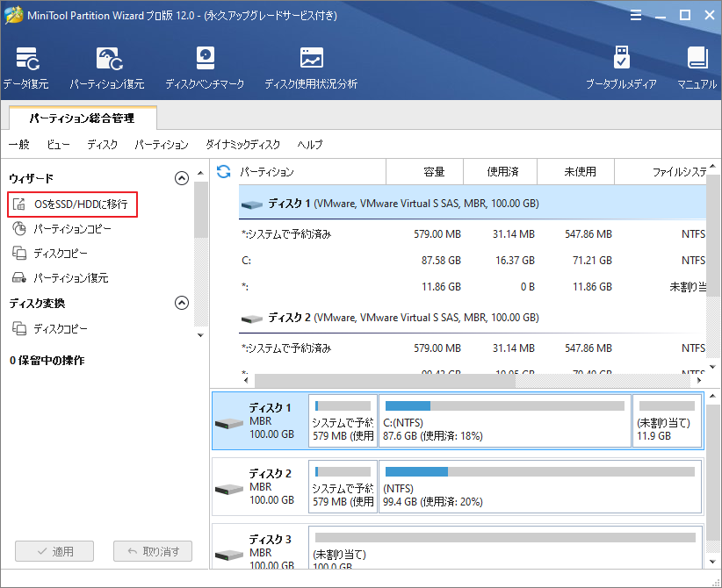Open the 一般 menu

[18, 145]
